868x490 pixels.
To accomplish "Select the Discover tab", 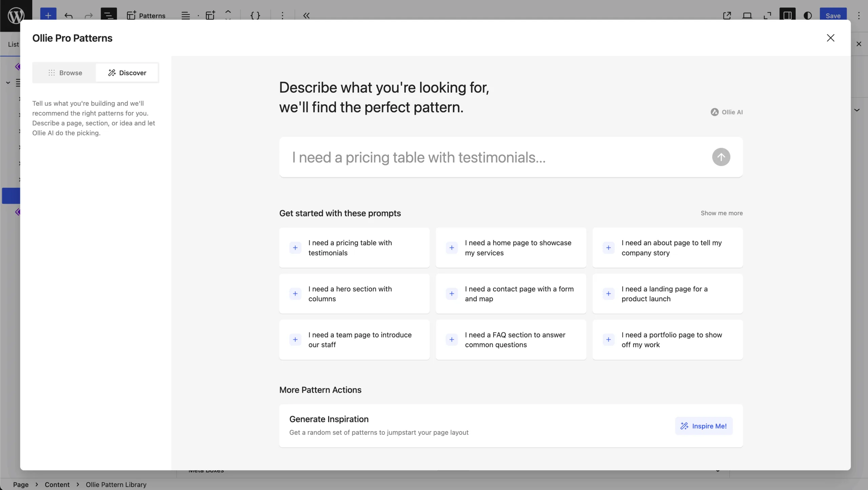I will coord(127,73).
